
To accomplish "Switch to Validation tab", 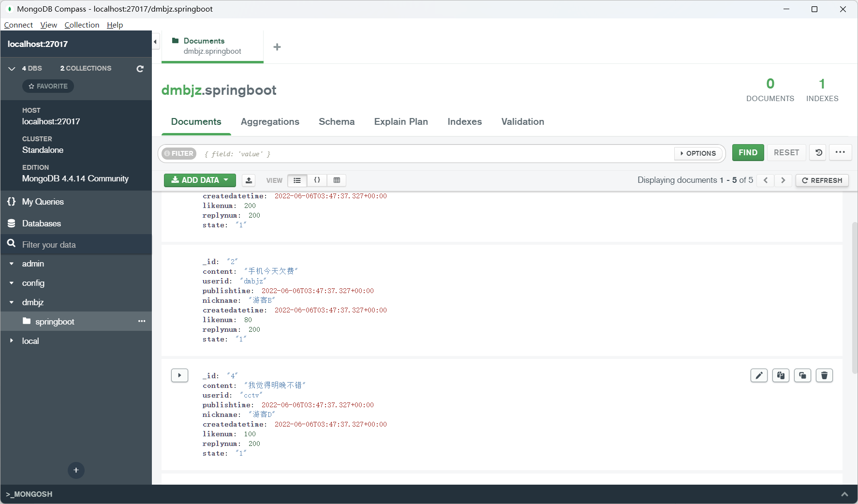I will click(x=522, y=122).
